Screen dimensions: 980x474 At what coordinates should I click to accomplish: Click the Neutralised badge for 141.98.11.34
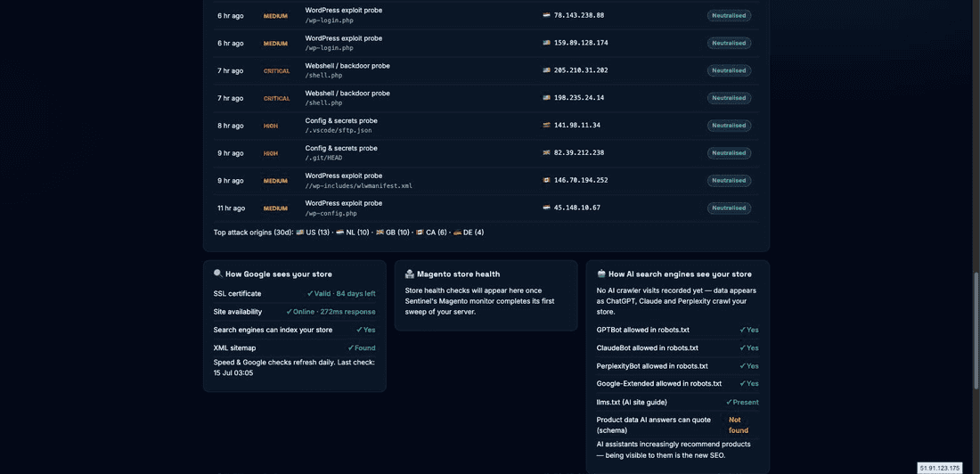[x=730, y=125]
